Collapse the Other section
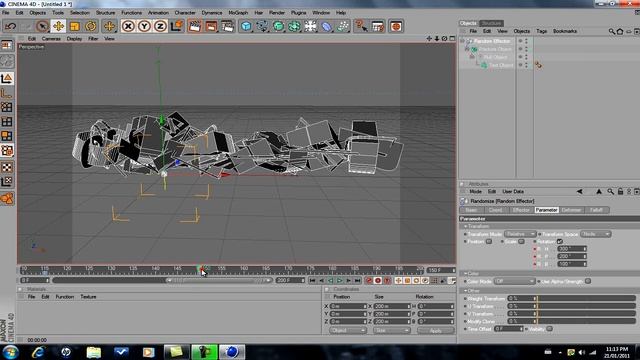640x360 pixels. pos(465,291)
